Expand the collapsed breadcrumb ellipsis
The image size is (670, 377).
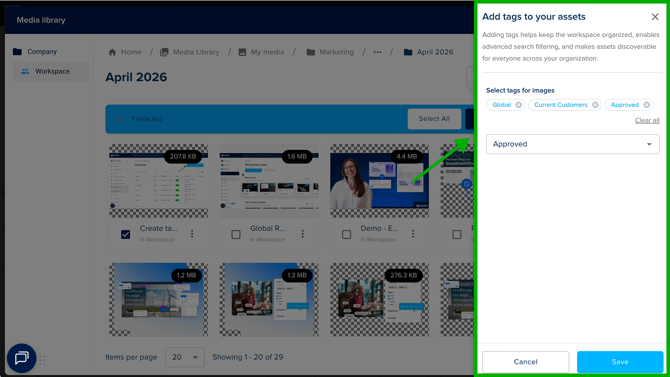tap(377, 52)
